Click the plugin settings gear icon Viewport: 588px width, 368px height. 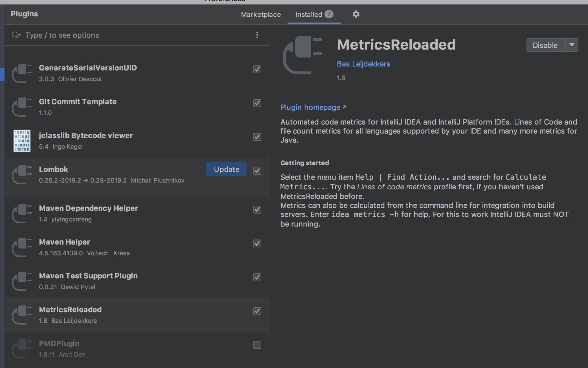(356, 14)
